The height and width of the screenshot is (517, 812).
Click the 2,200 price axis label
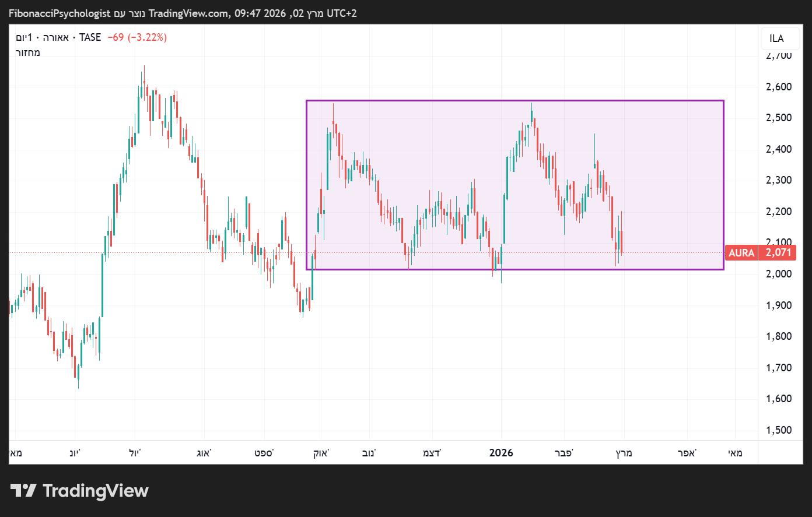tap(778, 212)
